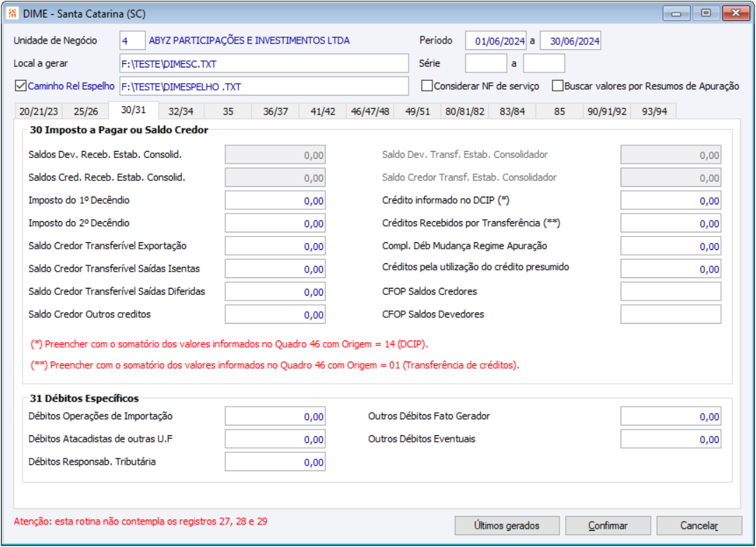756x547 pixels.
Task: Click Saldo Credor Transferível Exportação field
Action: (275, 246)
